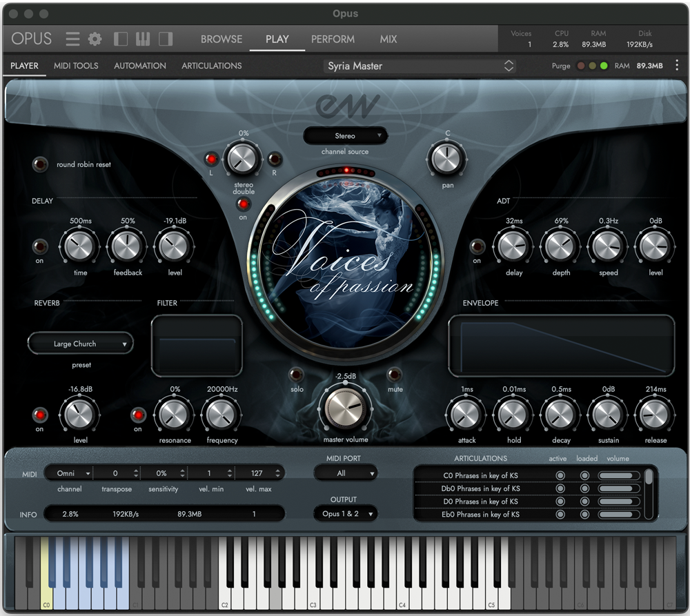Click the pan knob
Image resolution: width=690 pixels, height=616 pixels.
[446, 159]
